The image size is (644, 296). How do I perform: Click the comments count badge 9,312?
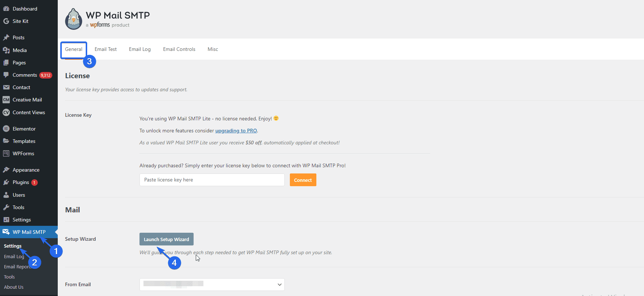click(x=46, y=75)
